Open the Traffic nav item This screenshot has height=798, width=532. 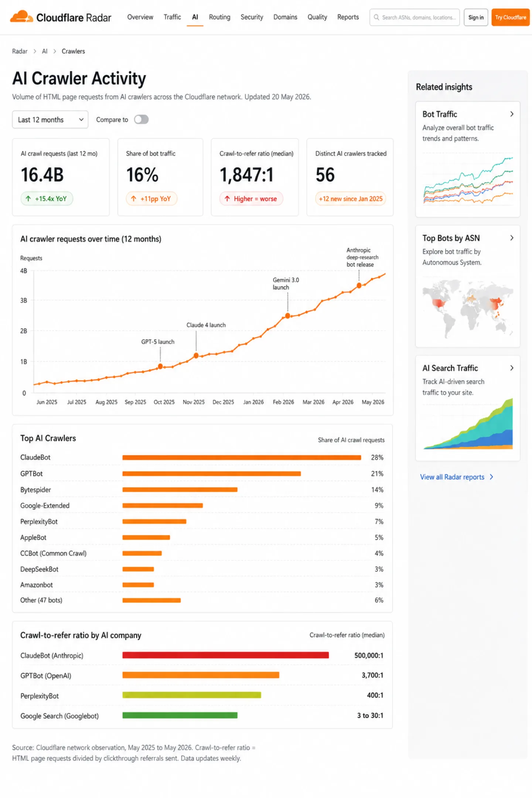point(172,17)
